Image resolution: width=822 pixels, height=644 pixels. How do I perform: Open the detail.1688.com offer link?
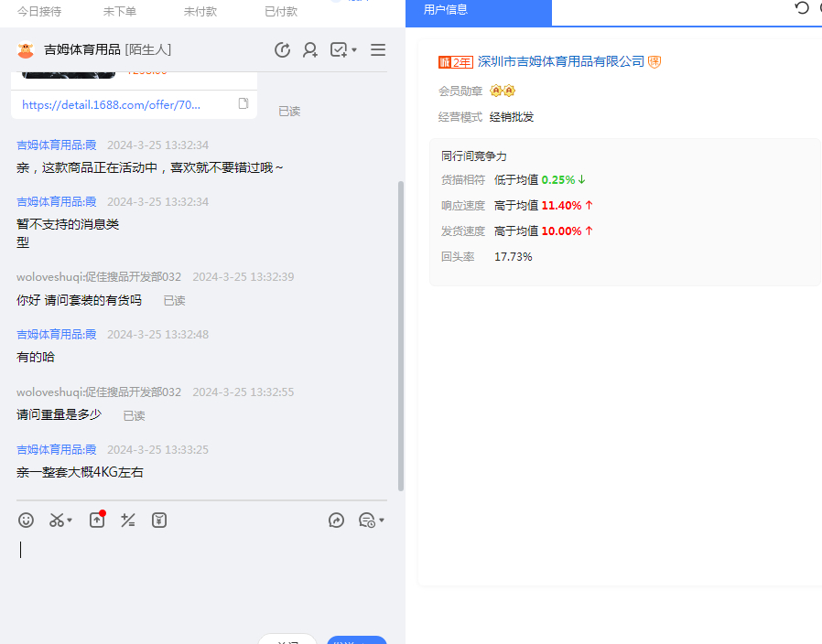coord(111,104)
